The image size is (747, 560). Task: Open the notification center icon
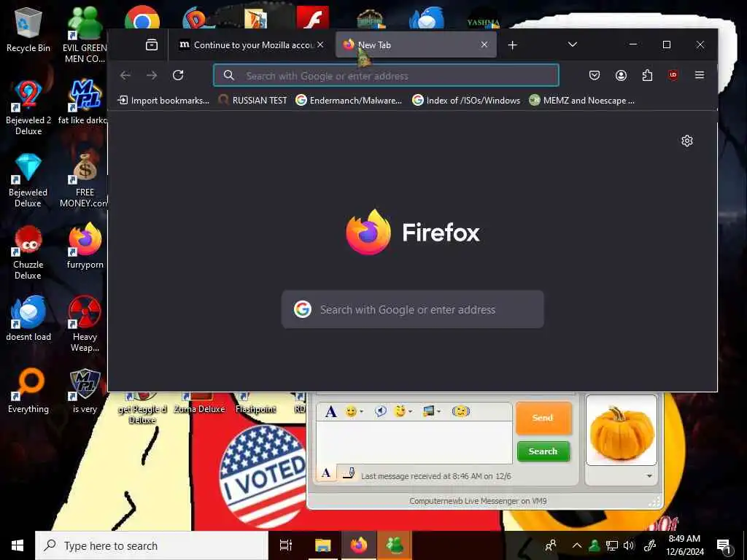(x=723, y=545)
